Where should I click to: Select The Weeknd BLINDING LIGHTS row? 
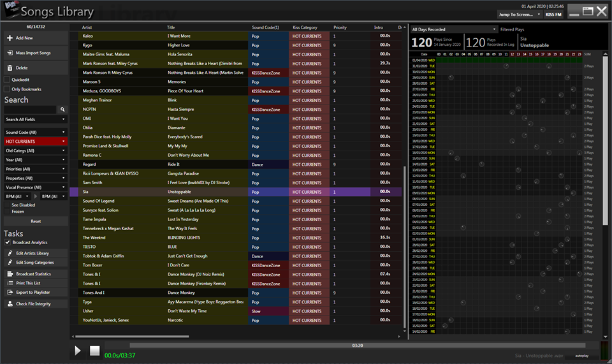[236, 238]
